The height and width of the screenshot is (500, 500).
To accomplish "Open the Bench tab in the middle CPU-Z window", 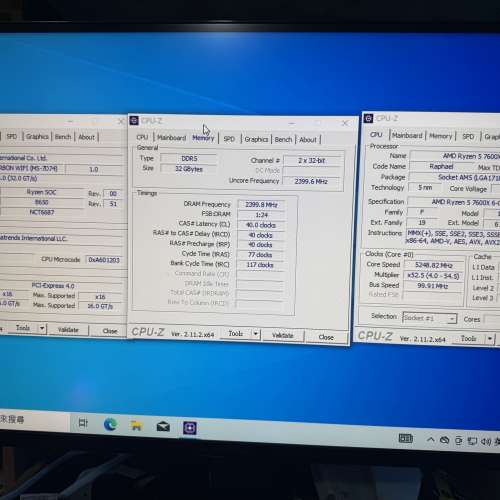I will click(x=283, y=140).
